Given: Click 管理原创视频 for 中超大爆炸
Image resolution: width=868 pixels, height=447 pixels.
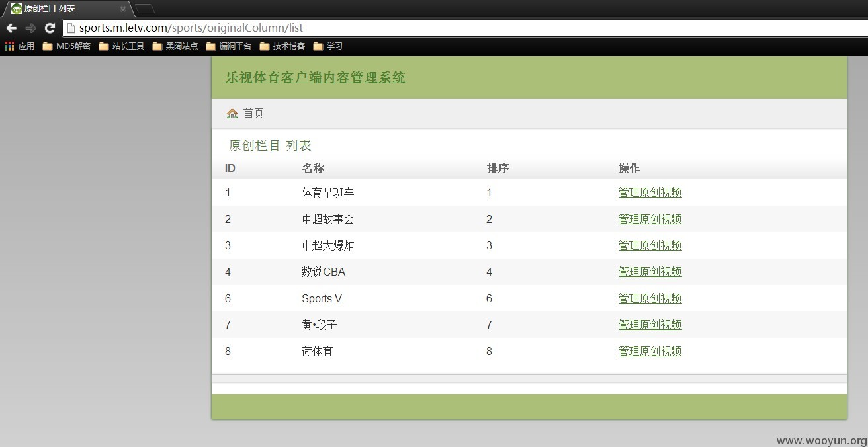Looking at the screenshot, I should click(x=650, y=245).
